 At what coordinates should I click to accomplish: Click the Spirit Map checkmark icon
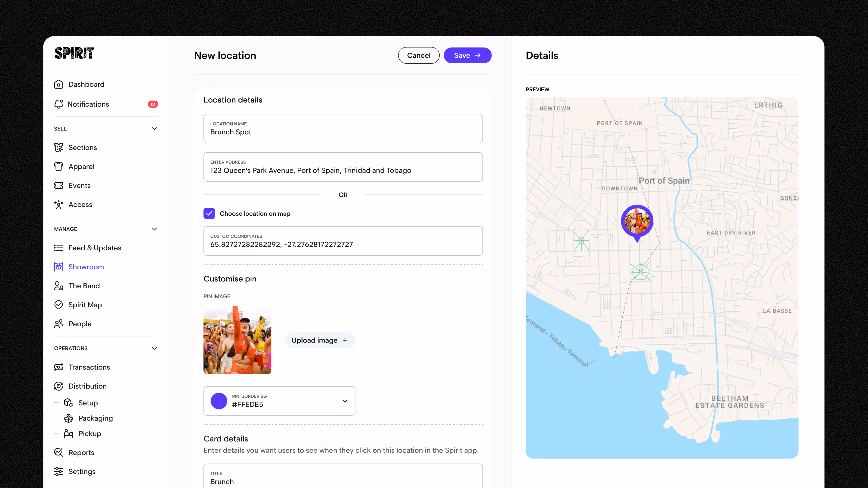click(59, 305)
